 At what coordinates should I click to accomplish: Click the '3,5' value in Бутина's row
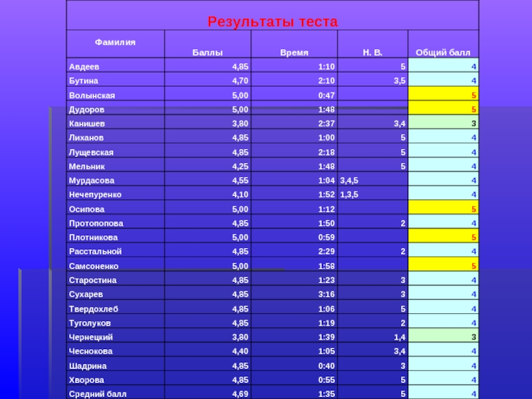coord(400,80)
